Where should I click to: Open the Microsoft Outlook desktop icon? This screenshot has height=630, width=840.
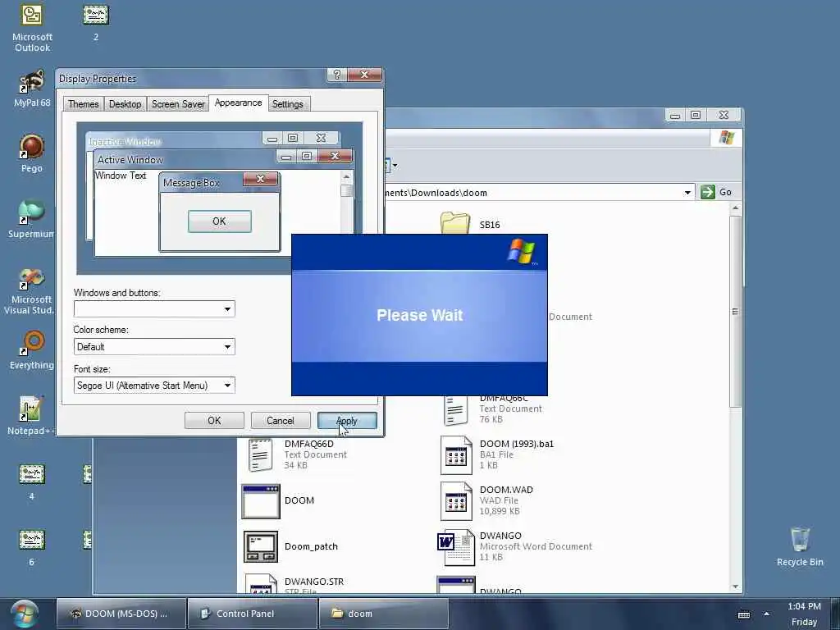pyautogui.click(x=32, y=28)
